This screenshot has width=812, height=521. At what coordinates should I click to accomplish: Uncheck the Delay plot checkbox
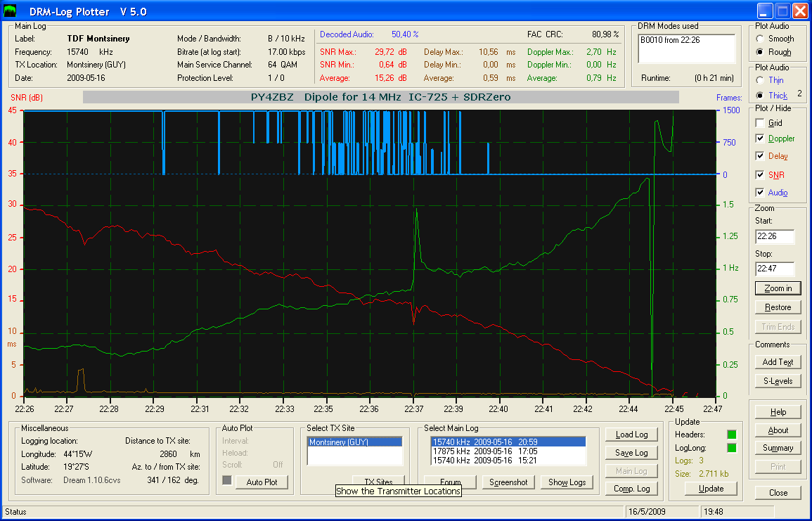click(x=760, y=156)
